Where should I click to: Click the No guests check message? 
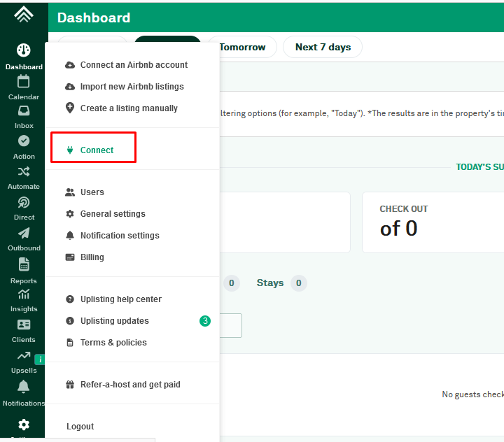point(472,394)
